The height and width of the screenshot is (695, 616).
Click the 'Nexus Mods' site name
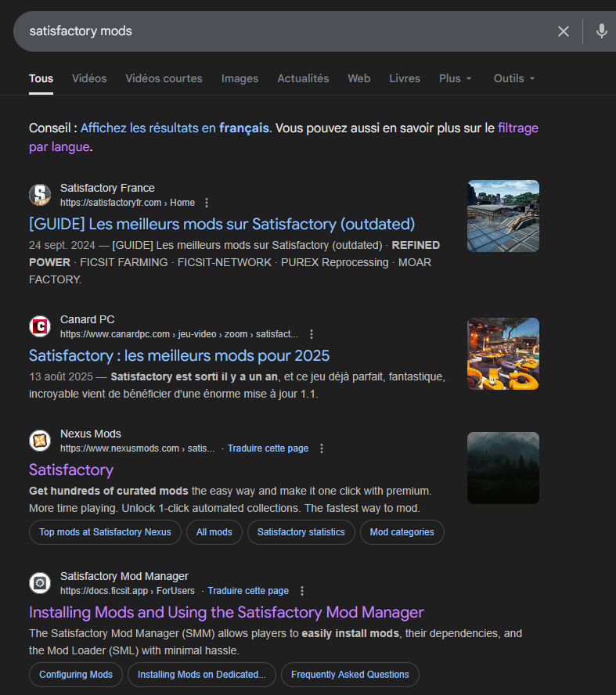(x=91, y=434)
